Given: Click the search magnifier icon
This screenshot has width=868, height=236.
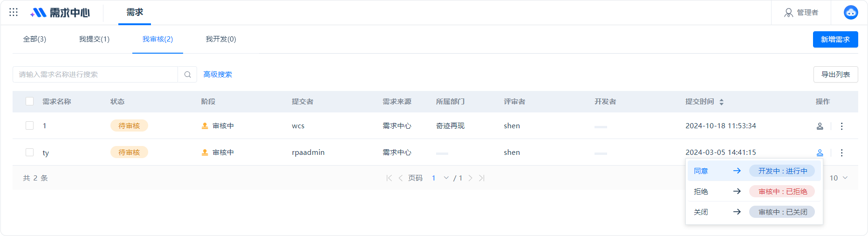Looking at the screenshot, I should (187, 75).
